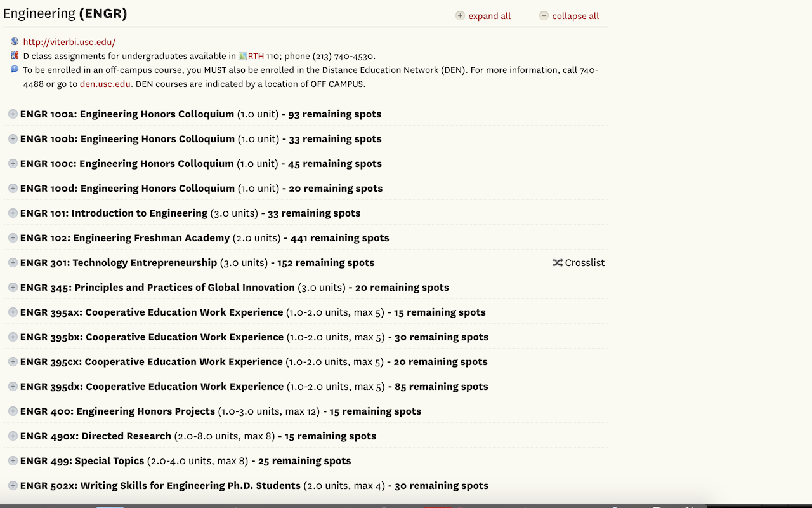The height and width of the screenshot is (508, 812).
Task: Select ENGR 502x Writing Skills course title
Action: (x=160, y=486)
